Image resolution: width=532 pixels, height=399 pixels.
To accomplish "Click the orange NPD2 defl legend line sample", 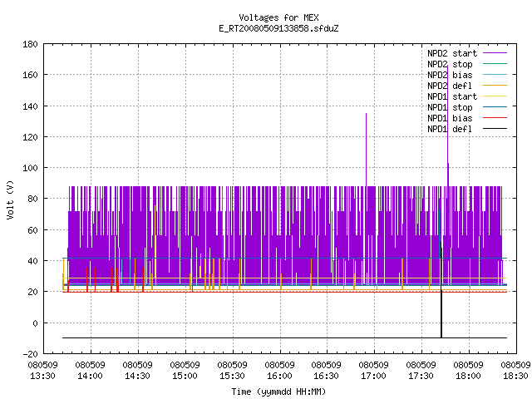I will [495, 85].
